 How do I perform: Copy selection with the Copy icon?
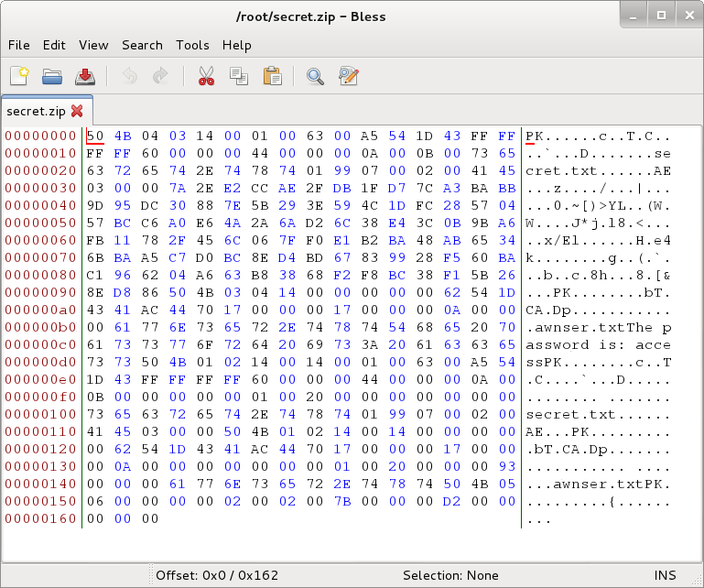239,76
